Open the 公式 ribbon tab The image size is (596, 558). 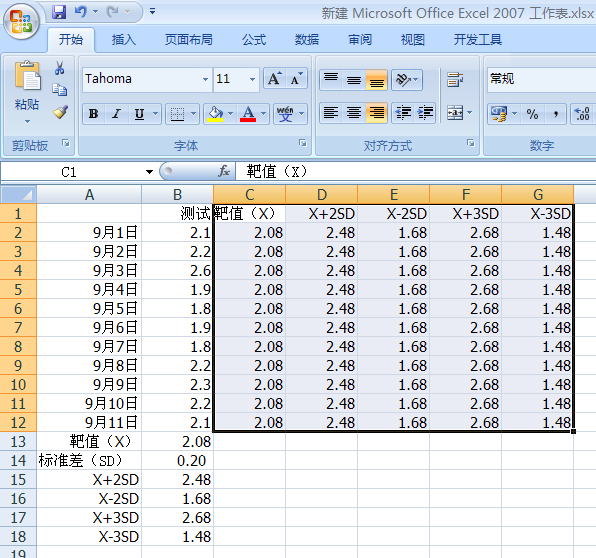[254, 40]
